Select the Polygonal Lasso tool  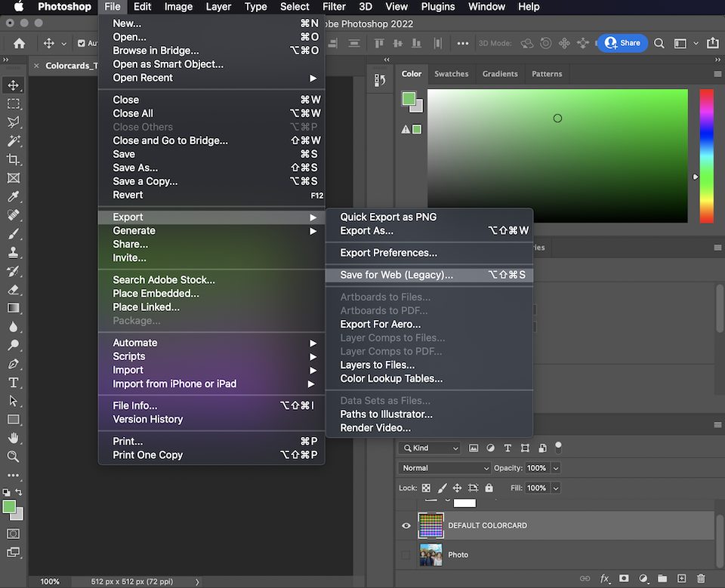[x=13, y=122]
